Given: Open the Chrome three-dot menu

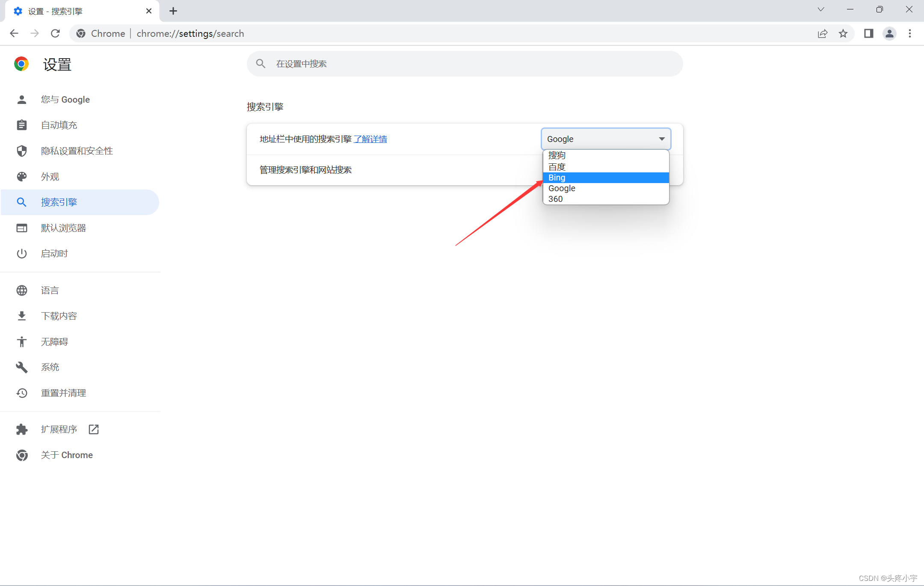Looking at the screenshot, I should point(910,33).
